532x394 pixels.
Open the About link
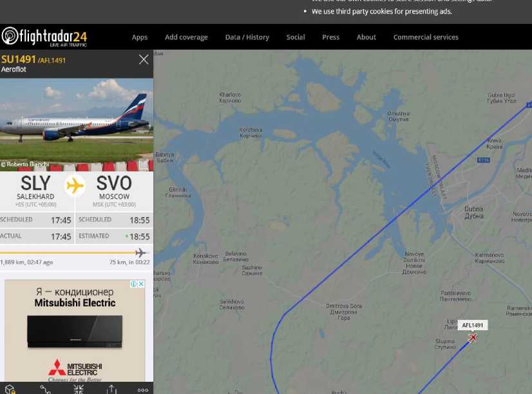(x=366, y=37)
